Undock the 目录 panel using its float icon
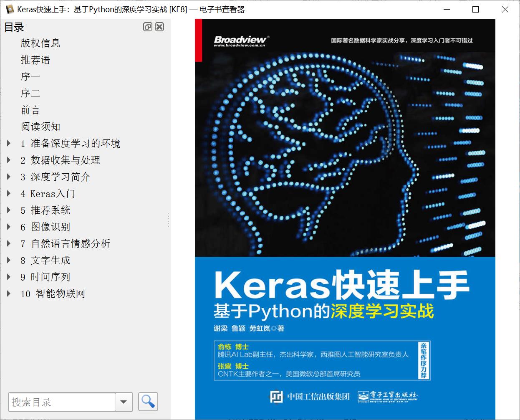520x420 pixels. tap(147, 27)
